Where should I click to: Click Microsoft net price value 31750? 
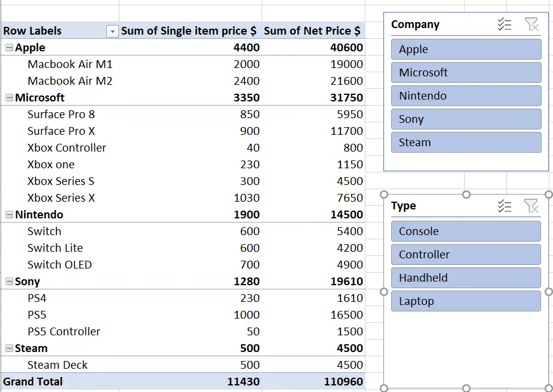[x=346, y=98]
